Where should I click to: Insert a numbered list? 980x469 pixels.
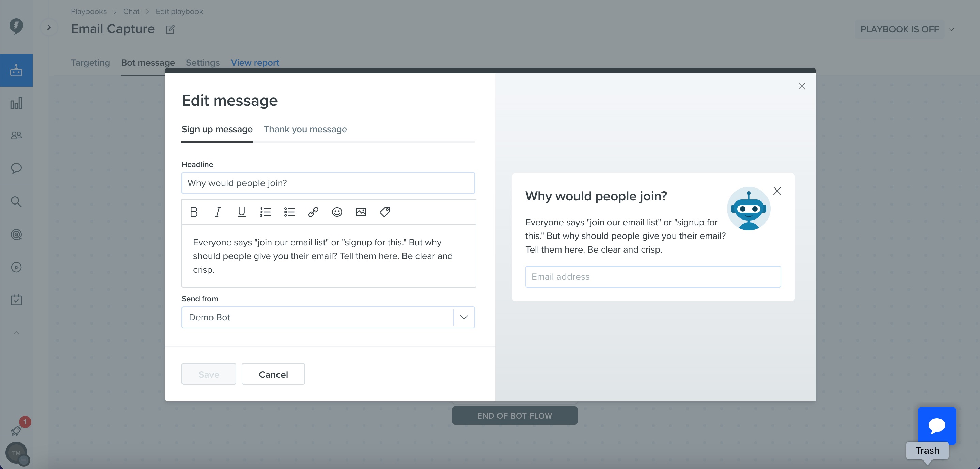[266, 212]
